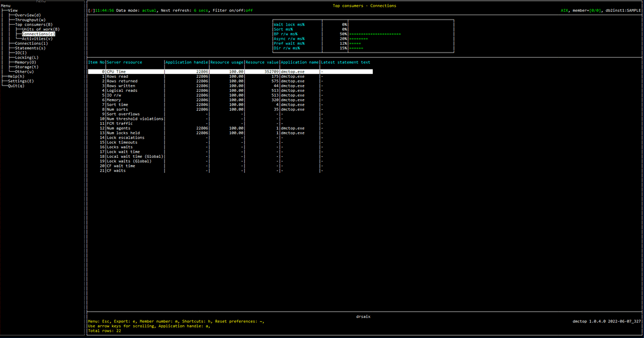Click the Resource usage column header

(x=227, y=63)
